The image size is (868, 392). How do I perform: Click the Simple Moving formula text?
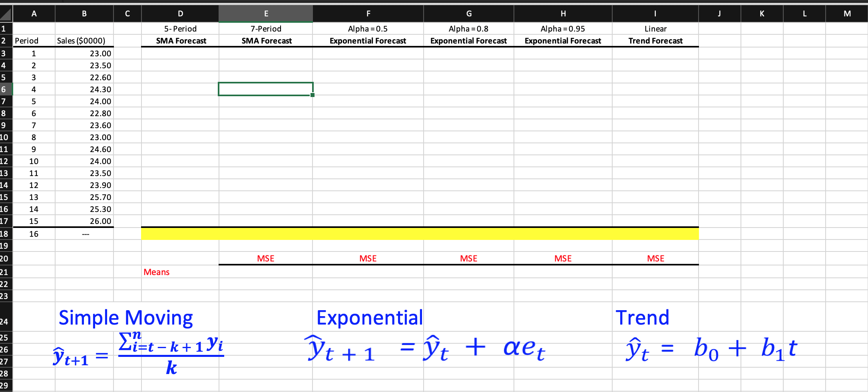click(x=126, y=317)
